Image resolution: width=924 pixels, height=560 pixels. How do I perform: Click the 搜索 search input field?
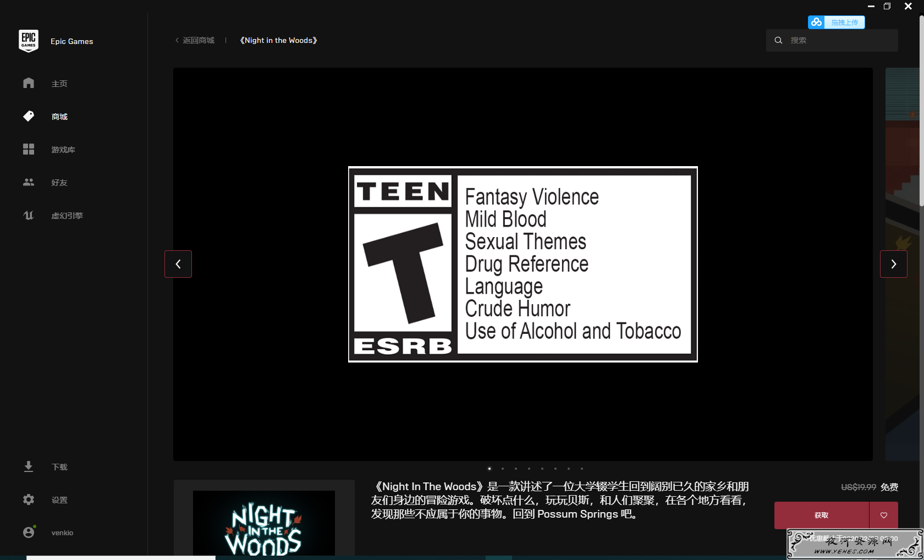tap(832, 40)
